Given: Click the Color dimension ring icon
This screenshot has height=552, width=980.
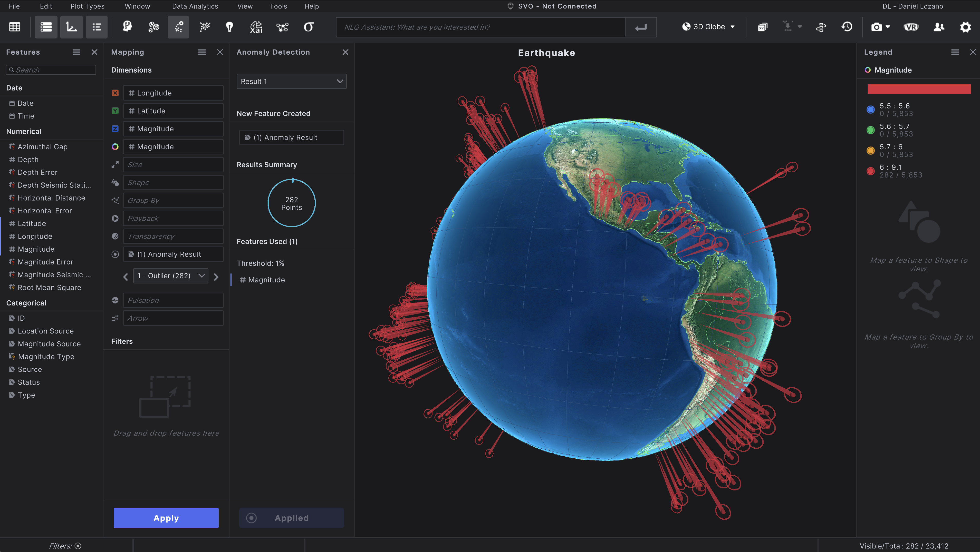Looking at the screenshot, I should pyautogui.click(x=115, y=147).
